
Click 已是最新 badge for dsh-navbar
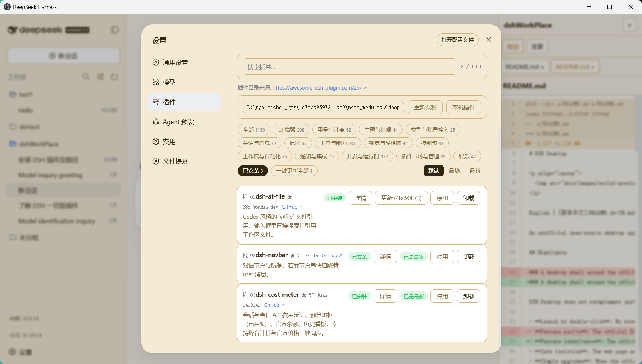pos(414,257)
